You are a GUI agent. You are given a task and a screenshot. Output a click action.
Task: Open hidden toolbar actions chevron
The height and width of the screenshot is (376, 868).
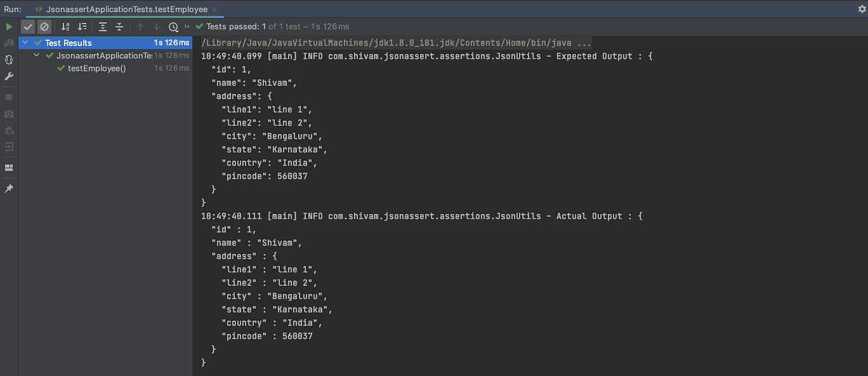[185, 27]
